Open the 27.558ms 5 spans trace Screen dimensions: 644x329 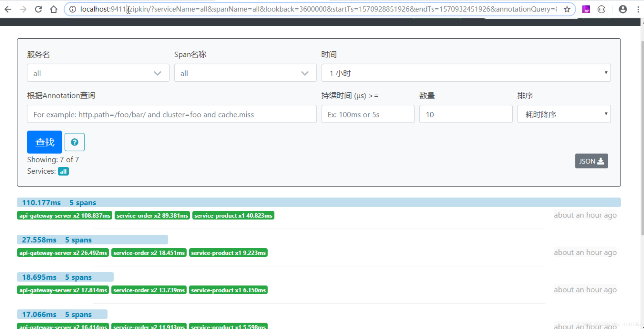(x=92, y=240)
